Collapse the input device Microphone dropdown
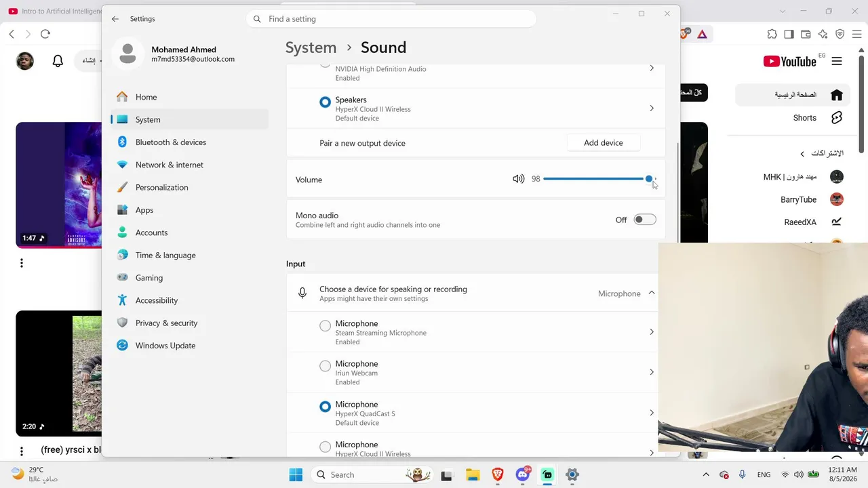Viewport: 868px width, 488px height. click(x=652, y=293)
